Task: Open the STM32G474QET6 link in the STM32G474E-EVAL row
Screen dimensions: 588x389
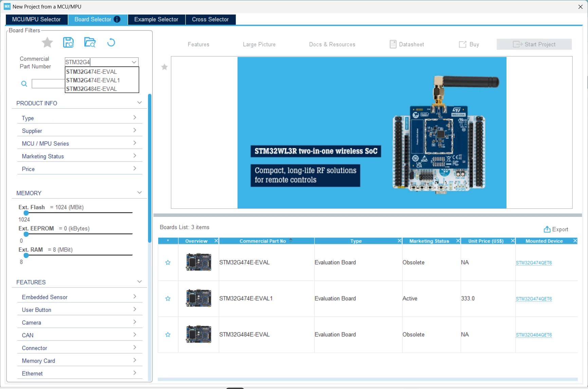Action: point(534,263)
